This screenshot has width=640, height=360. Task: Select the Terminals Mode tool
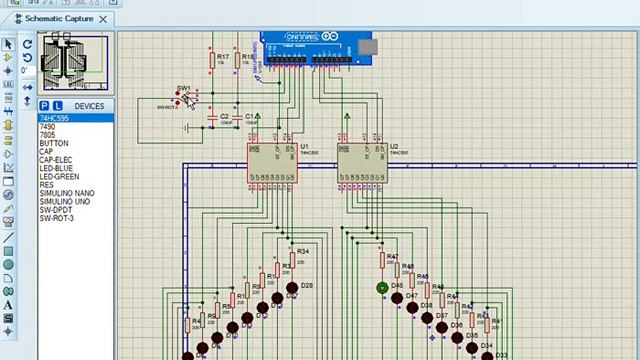click(8, 140)
